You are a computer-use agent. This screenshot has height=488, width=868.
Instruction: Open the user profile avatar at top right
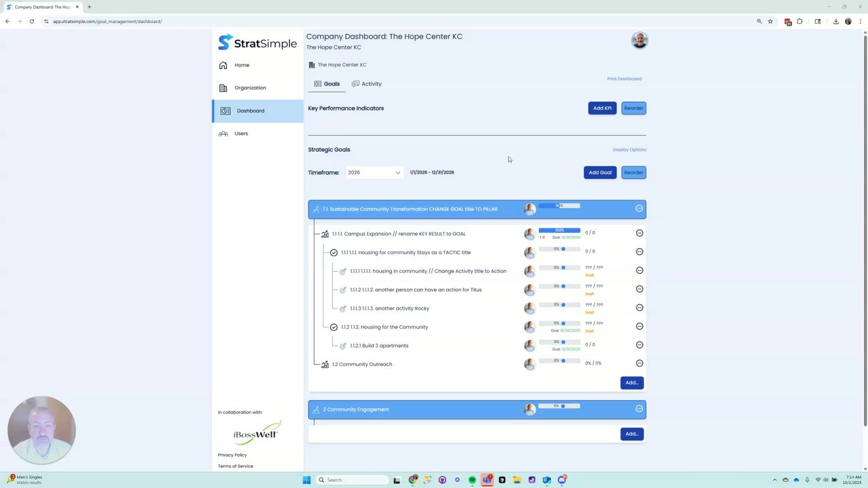tap(639, 41)
